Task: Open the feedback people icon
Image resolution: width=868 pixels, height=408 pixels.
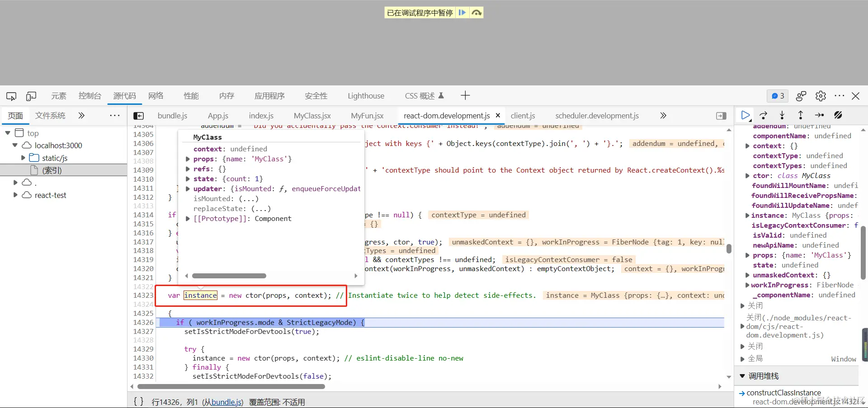Action: pos(801,96)
